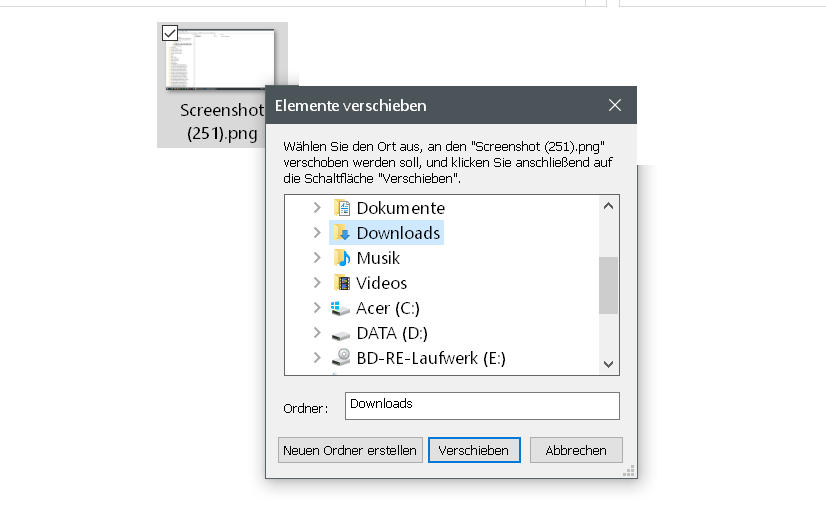Click the Musik folder icon

coord(342,258)
